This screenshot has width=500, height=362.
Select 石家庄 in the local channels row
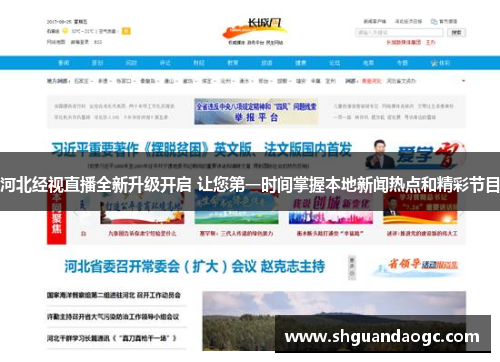pos(81,81)
